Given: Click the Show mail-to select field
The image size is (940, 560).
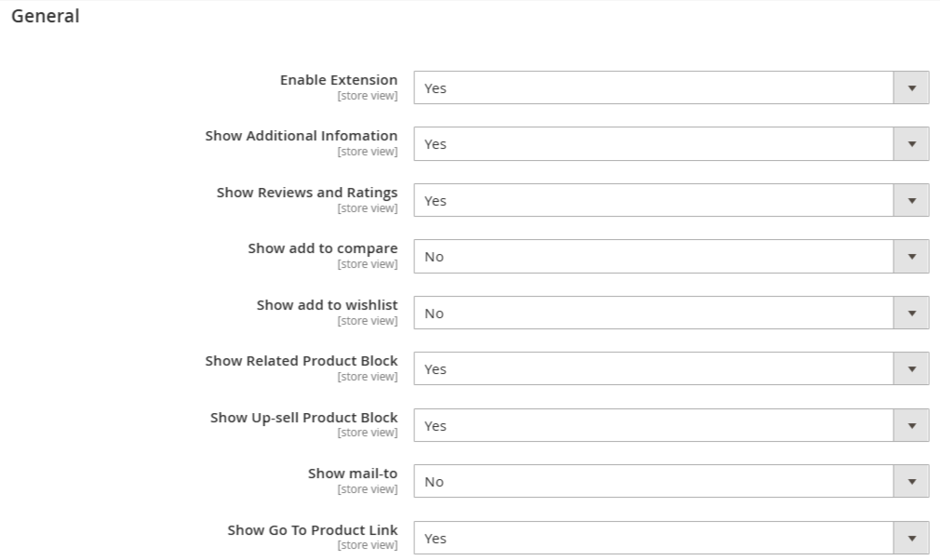Looking at the screenshot, I should 671,482.
